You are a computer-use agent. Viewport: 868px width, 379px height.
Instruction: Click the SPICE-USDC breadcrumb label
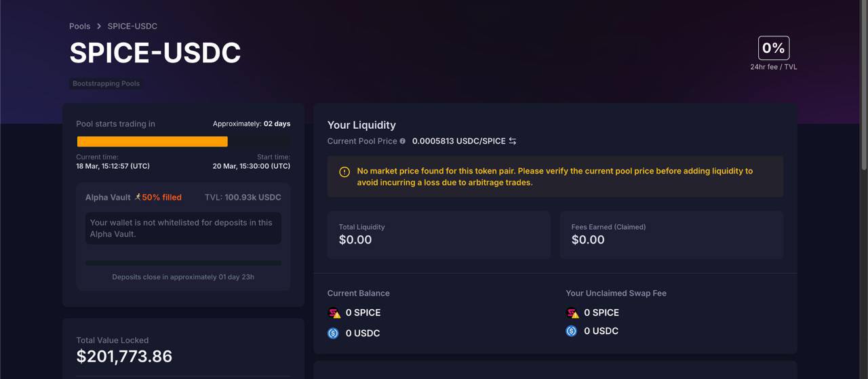(132, 26)
